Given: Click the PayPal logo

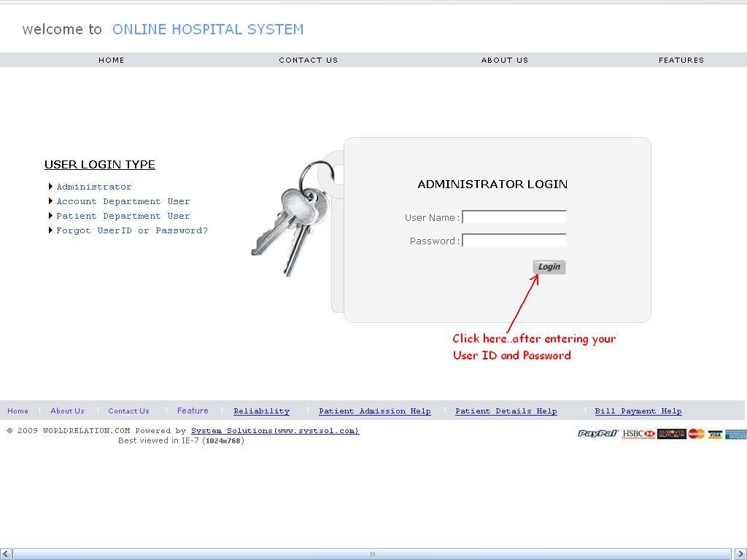Looking at the screenshot, I should click(x=598, y=433).
